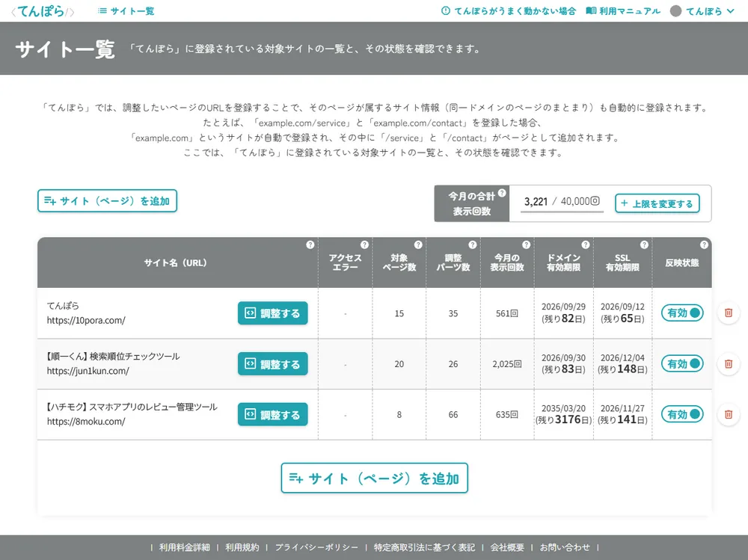Click 調整する for 8moku.com site
This screenshot has width=748, height=560.
pyautogui.click(x=273, y=414)
